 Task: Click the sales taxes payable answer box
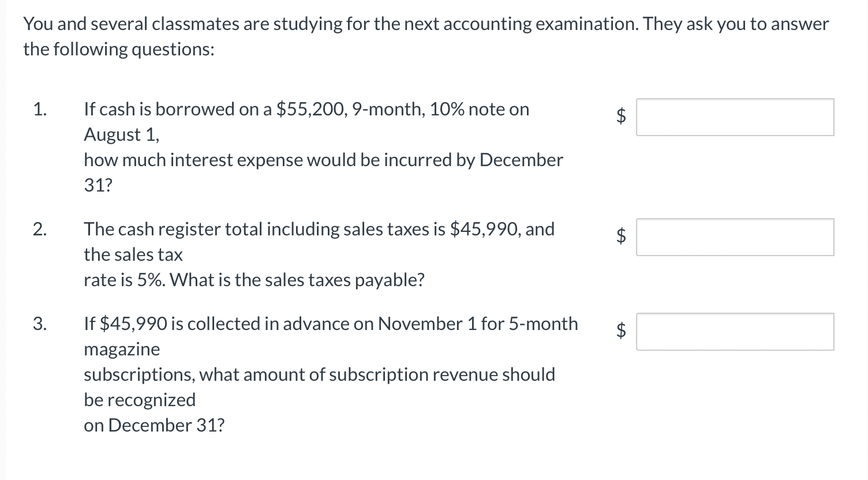(735, 237)
